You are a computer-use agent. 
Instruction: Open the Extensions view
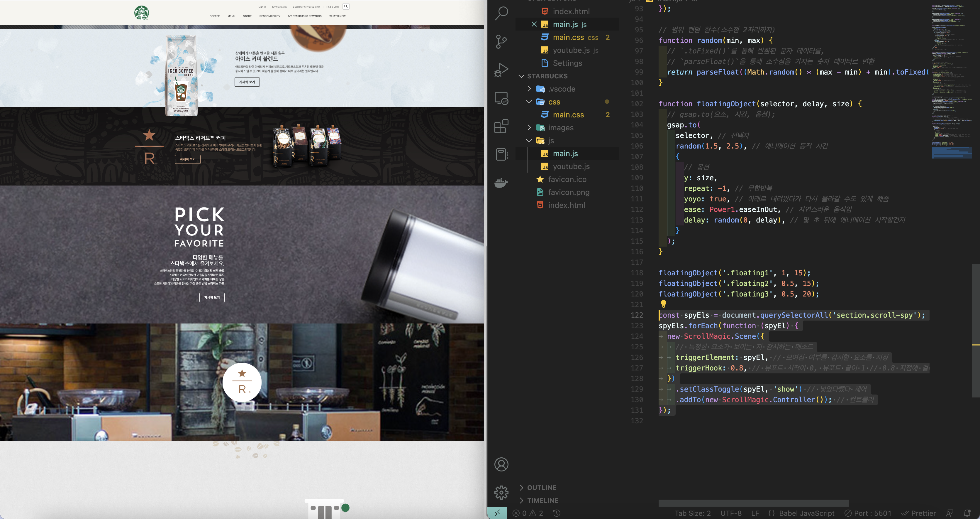point(501,127)
